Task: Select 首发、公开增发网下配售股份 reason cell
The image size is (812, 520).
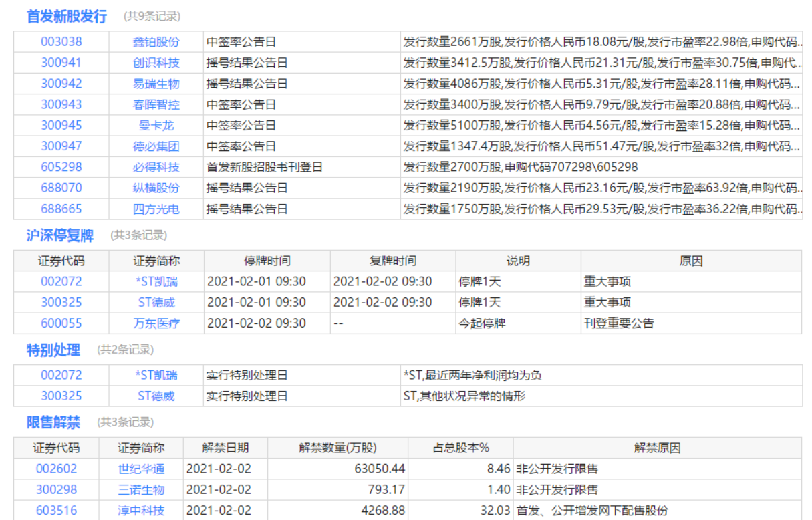Action: (657, 511)
